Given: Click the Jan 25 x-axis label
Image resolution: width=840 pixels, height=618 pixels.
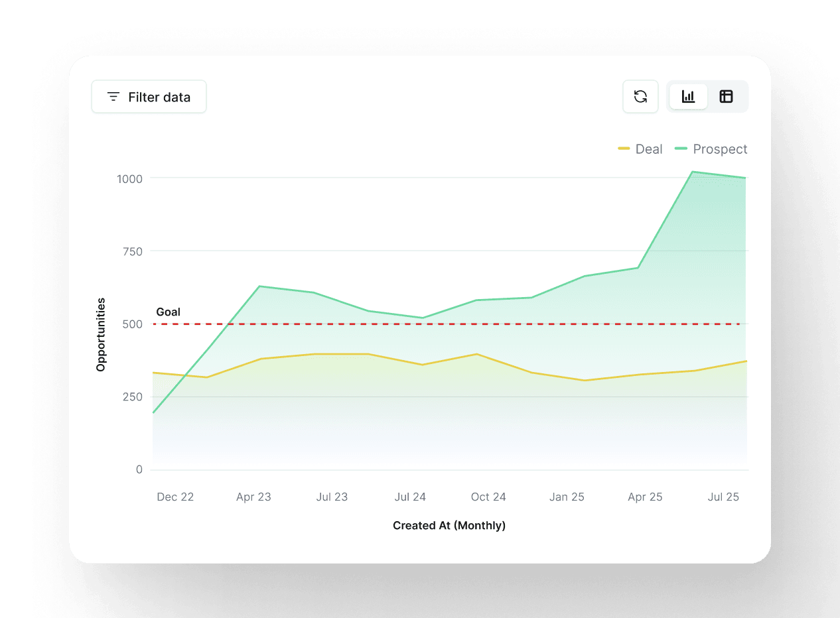Looking at the screenshot, I should 567,497.
